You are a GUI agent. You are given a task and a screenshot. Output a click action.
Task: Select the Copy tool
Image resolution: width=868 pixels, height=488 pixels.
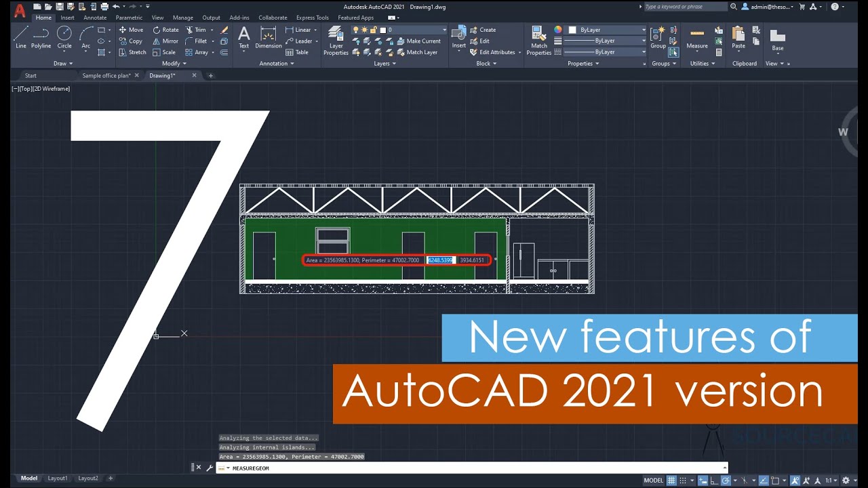coord(130,41)
